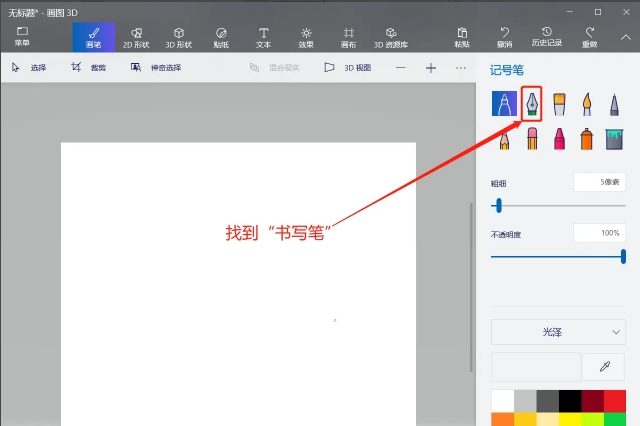Expand the 光泽 material dropdown

[x=558, y=332]
